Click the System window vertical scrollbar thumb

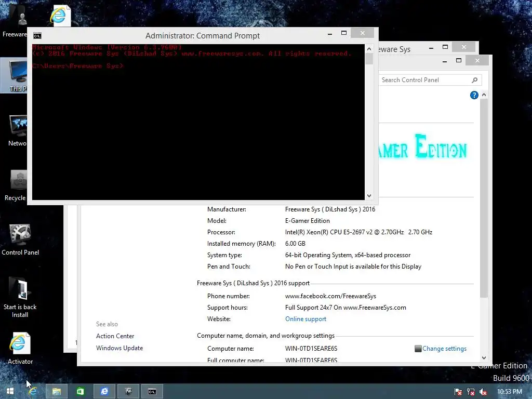[484, 199]
